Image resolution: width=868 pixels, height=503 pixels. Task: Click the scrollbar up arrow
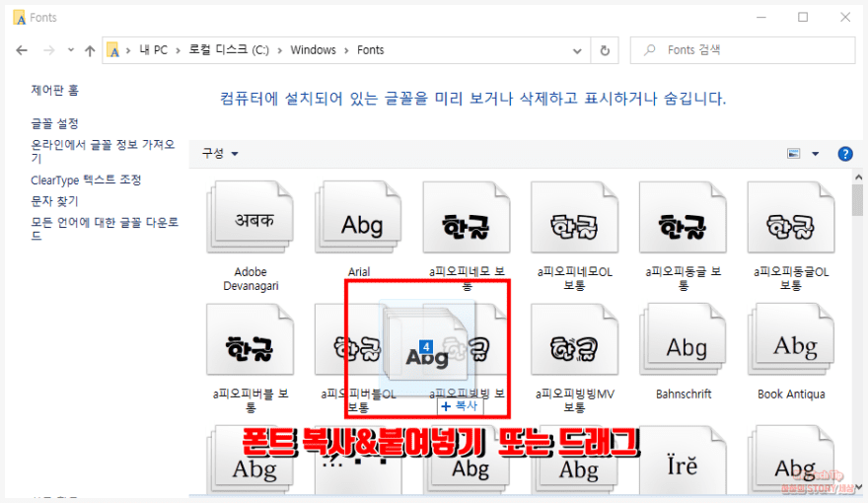click(x=858, y=178)
